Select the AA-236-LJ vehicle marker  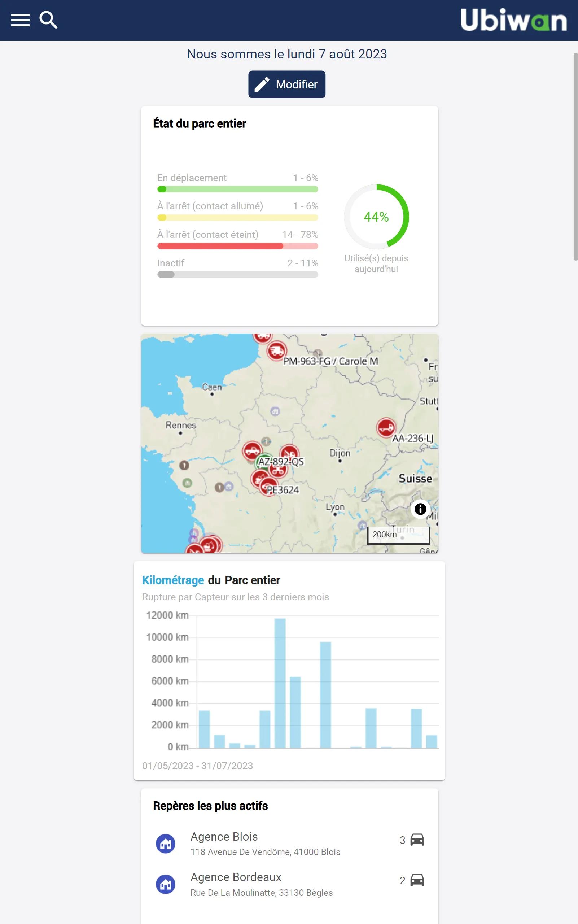click(x=386, y=428)
